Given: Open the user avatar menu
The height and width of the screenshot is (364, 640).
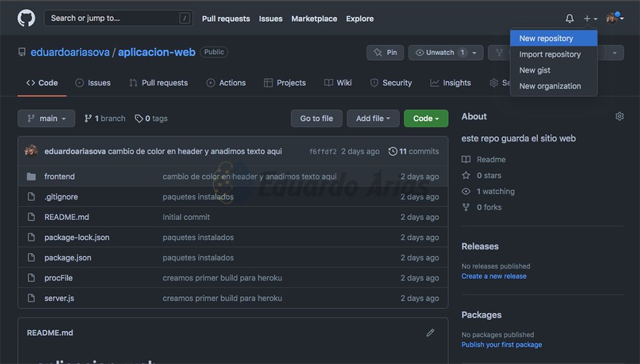Looking at the screenshot, I should 614,18.
